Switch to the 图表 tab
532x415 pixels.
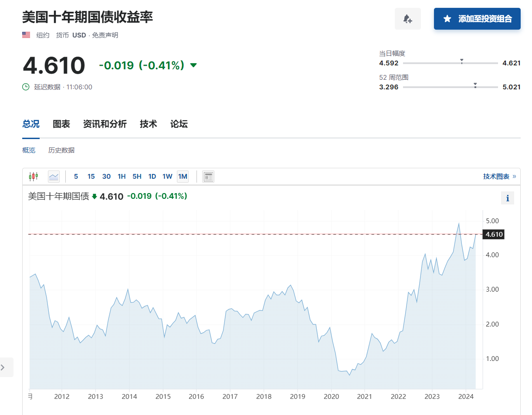[61, 124]
